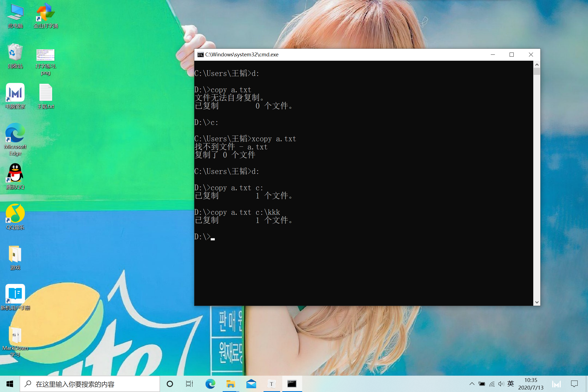Click the cmd scrollbar up arrow
588x392 pixels.
537,65
